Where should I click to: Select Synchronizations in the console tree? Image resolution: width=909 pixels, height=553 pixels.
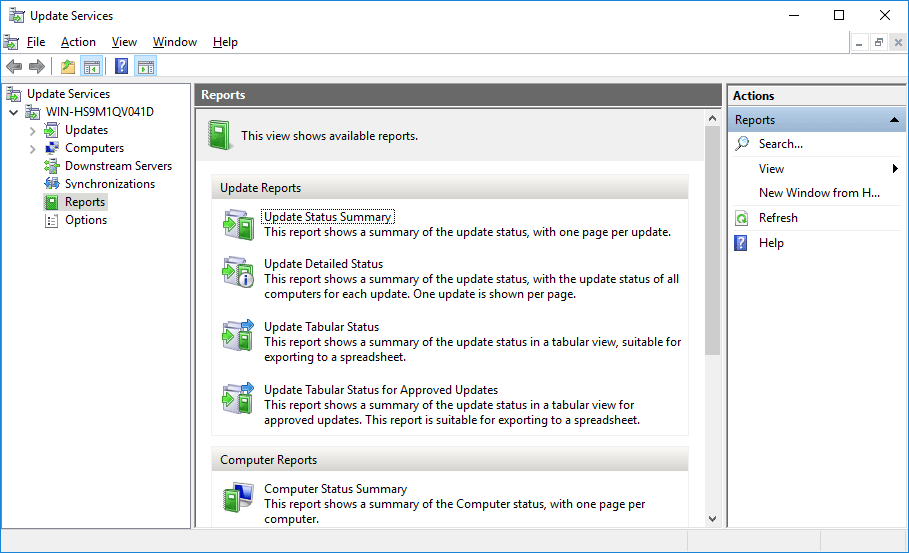pyautogui.click(x=109, y=184)
